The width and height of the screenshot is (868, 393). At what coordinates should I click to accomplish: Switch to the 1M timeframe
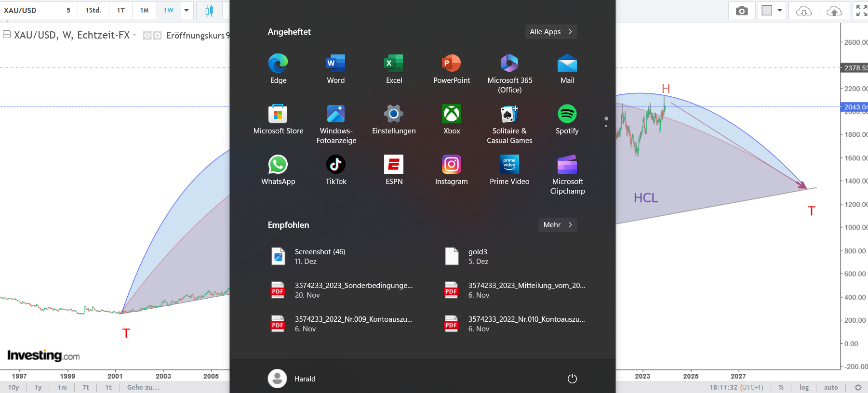tap(144, 10)
